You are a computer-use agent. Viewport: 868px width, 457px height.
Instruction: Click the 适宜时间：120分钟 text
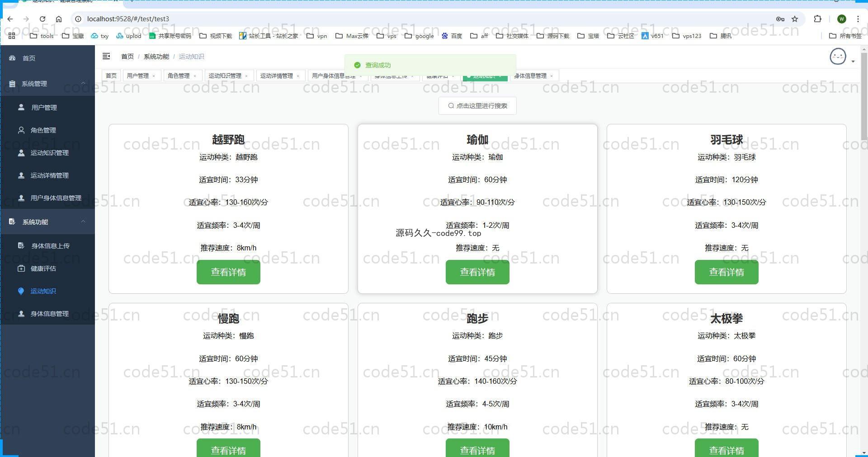[726, 179]
